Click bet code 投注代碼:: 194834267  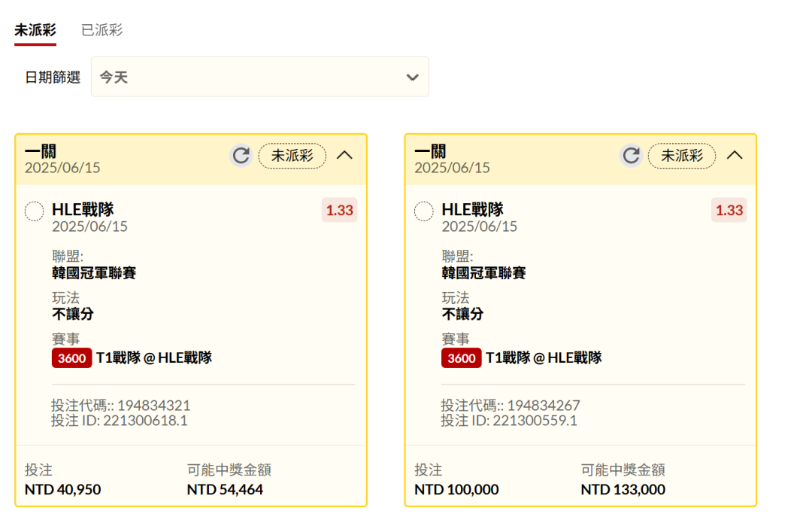point(510,405)
